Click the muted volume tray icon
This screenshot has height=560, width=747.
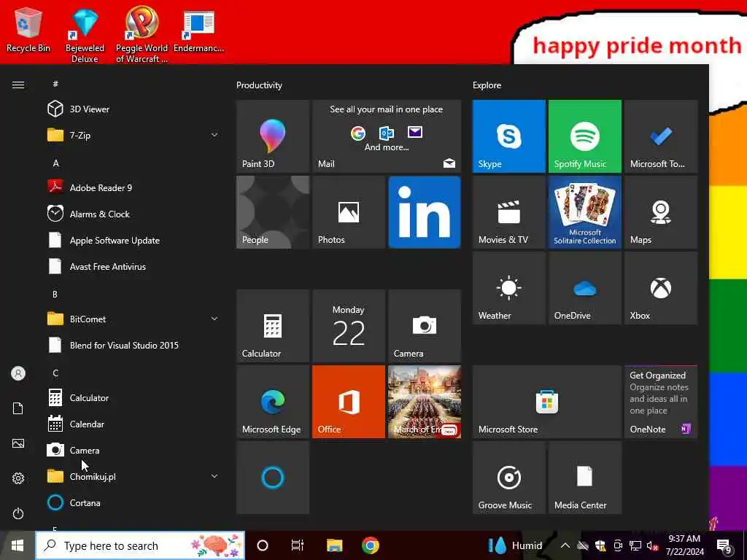pyautogui.click(x=652, y=545)
